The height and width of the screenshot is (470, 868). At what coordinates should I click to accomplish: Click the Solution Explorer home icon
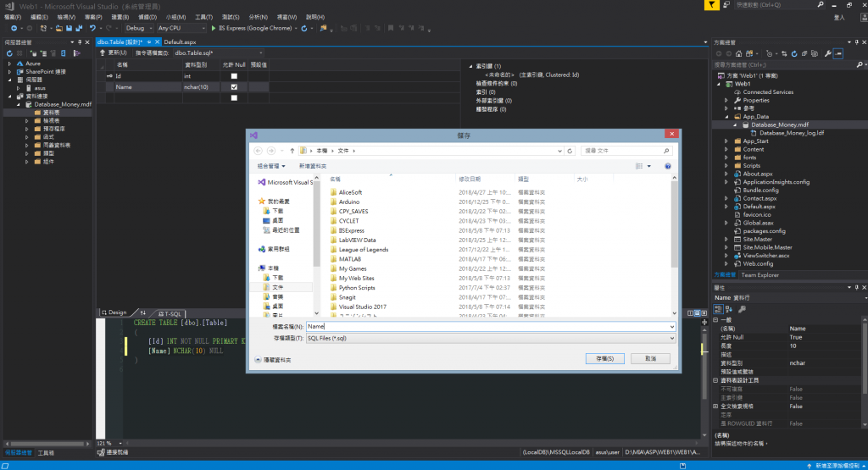coord(738,53)
